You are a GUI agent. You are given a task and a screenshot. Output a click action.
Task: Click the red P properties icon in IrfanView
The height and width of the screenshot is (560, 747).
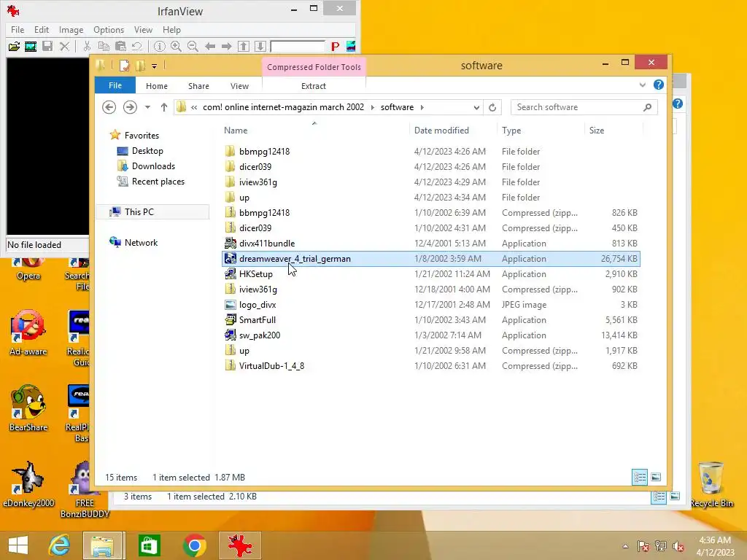click(336, 46)
